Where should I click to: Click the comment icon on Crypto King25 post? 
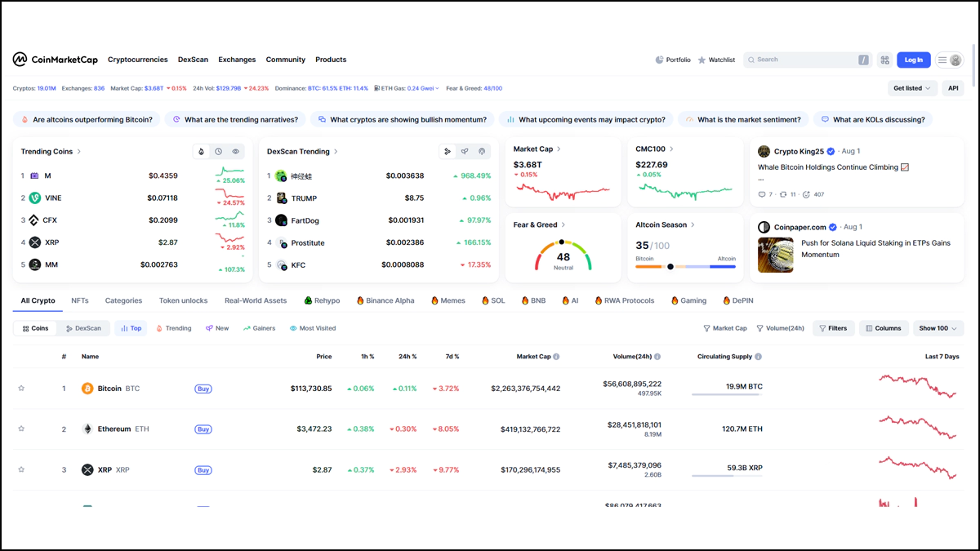pos(761,194)
